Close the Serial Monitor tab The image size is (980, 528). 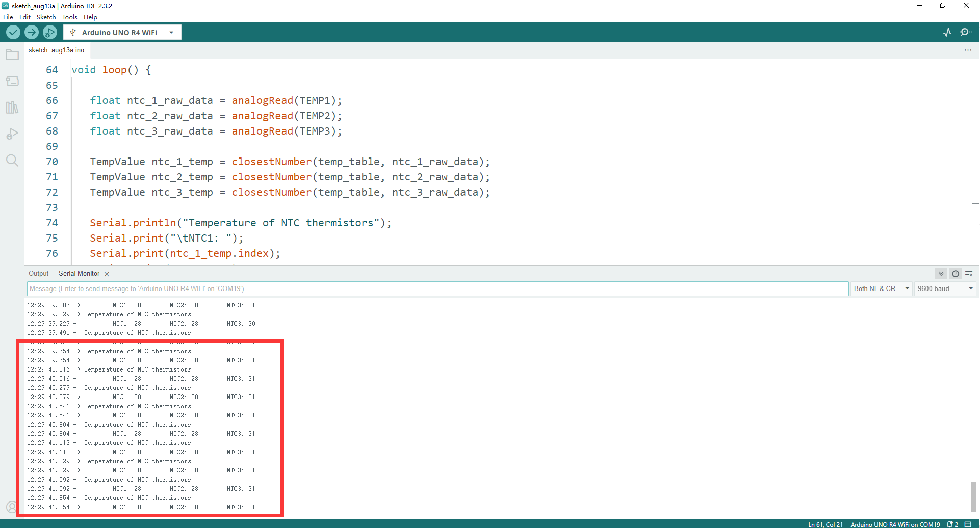point(107,274)
